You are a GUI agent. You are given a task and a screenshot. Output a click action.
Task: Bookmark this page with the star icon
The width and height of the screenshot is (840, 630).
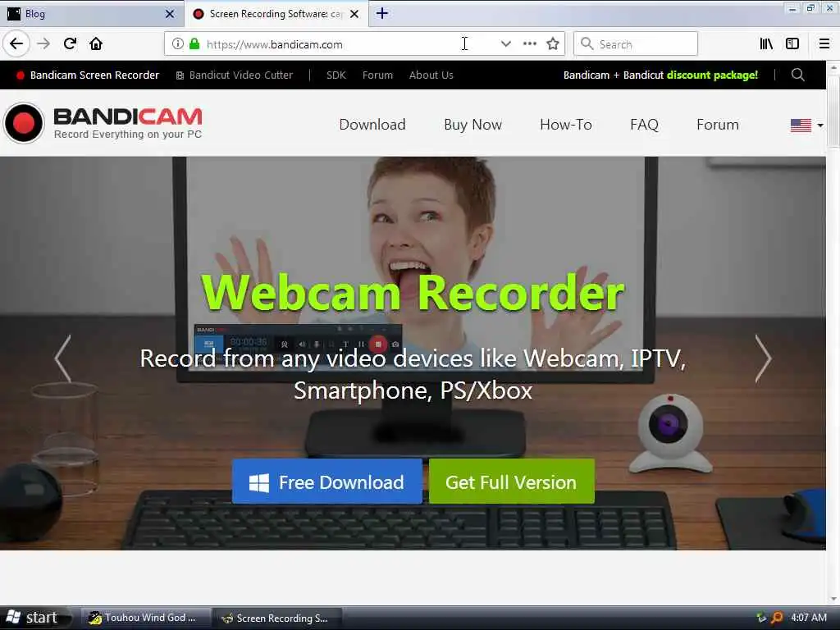click(x=553, y=44)
